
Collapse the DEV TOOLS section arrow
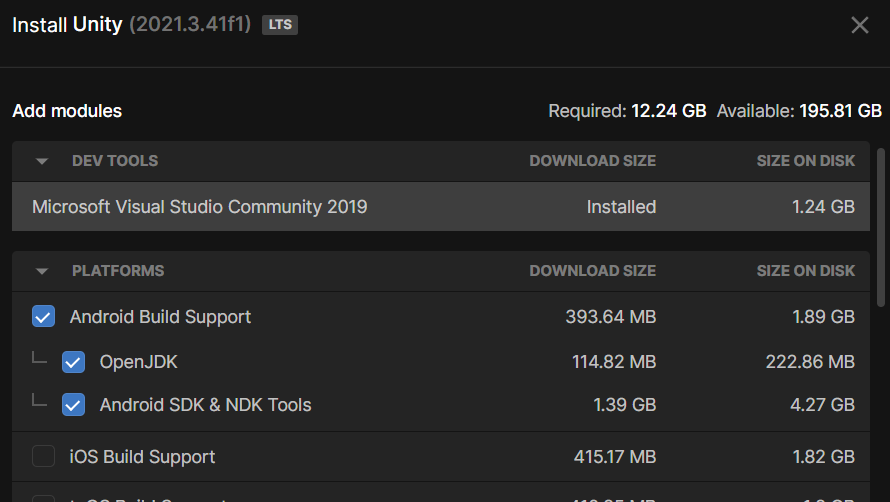42,161
